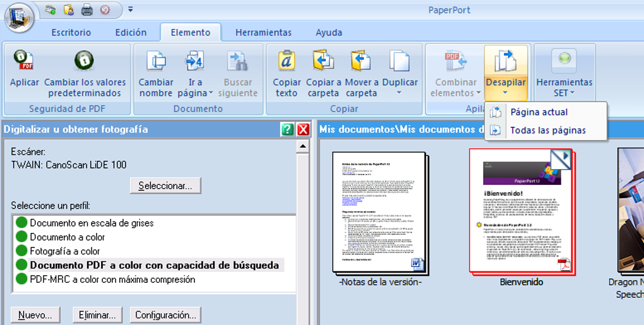Screen dimensions: 644x325
Task: Open the Ayuda tab
Action: coord(328,32)
